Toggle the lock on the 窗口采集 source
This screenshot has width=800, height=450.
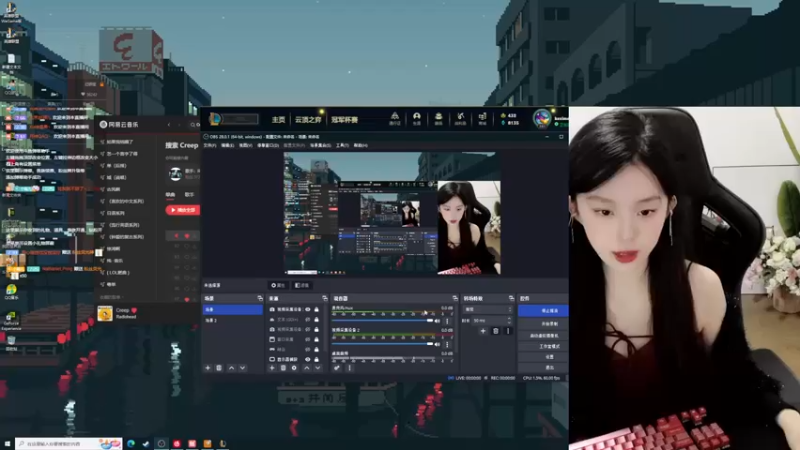pyautogui.click(x=316, y=339)
